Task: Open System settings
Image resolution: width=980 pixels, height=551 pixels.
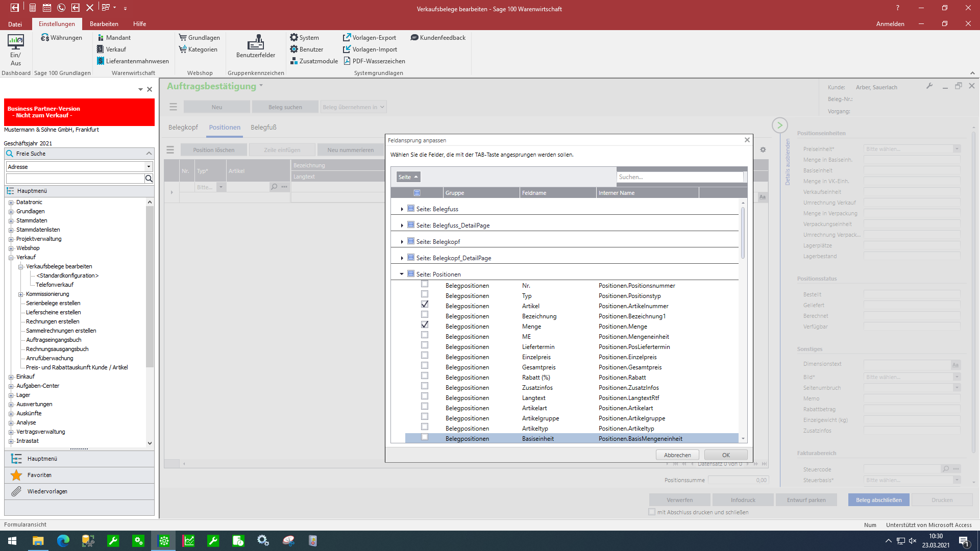Action: 304,38
